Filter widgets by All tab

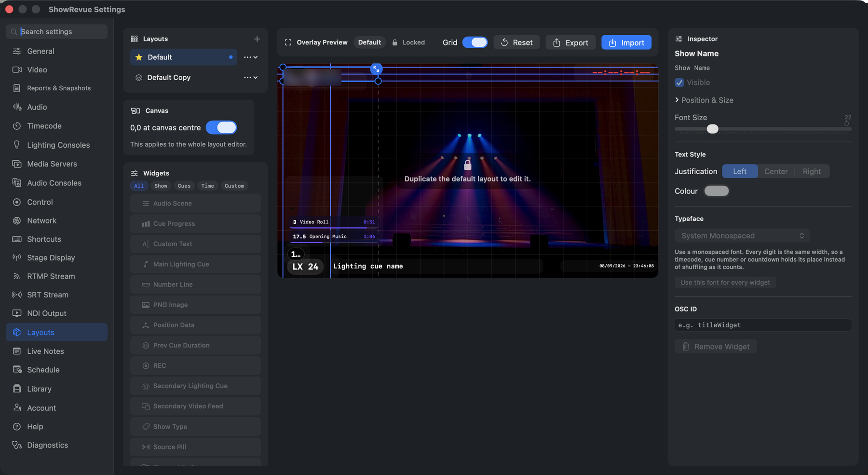tap(139, 186)
